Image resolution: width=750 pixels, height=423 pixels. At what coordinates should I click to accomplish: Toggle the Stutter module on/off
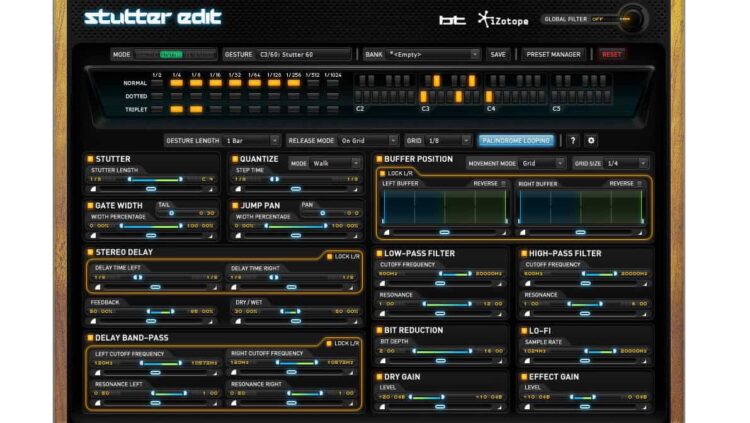(x=90, y=159)
